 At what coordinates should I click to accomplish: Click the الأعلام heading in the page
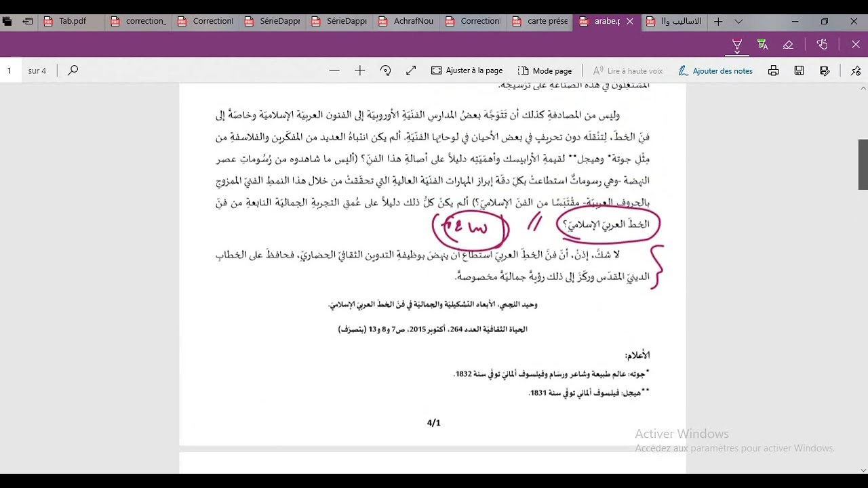point(637,355)
